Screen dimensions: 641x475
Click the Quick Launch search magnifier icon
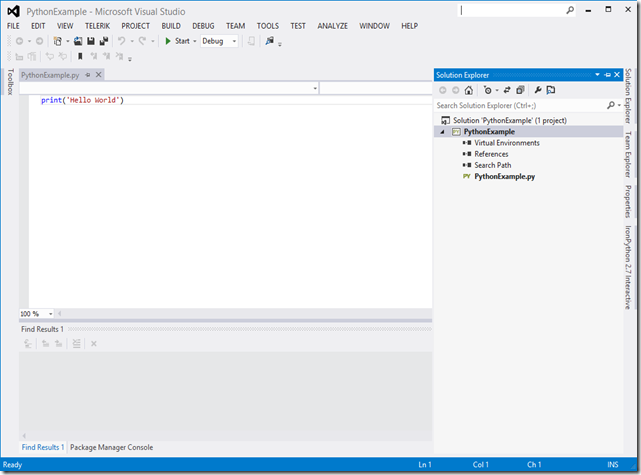tap(570, 10)
